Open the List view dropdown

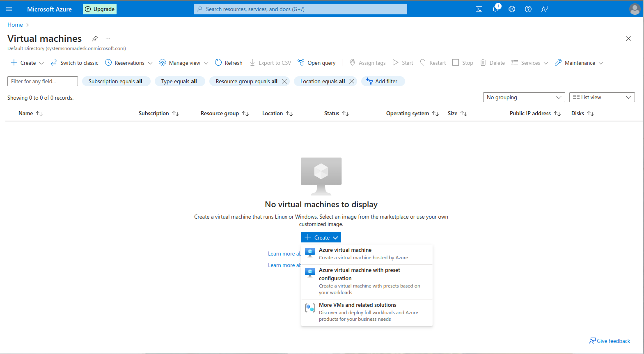point(602,97)
